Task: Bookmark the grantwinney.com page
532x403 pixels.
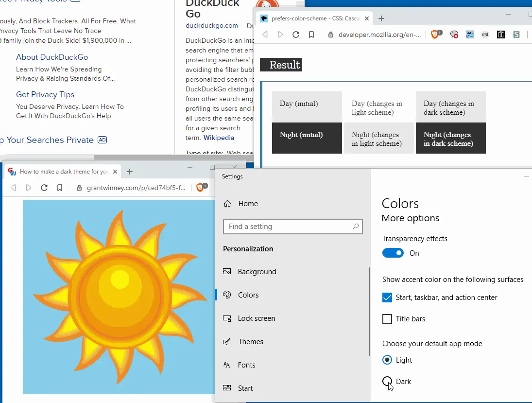Action: coord(60,188)
